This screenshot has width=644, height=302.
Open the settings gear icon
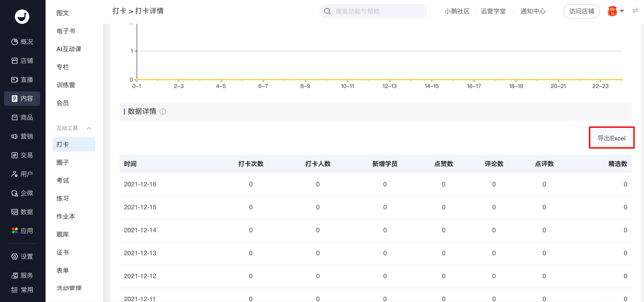(14, 256)
